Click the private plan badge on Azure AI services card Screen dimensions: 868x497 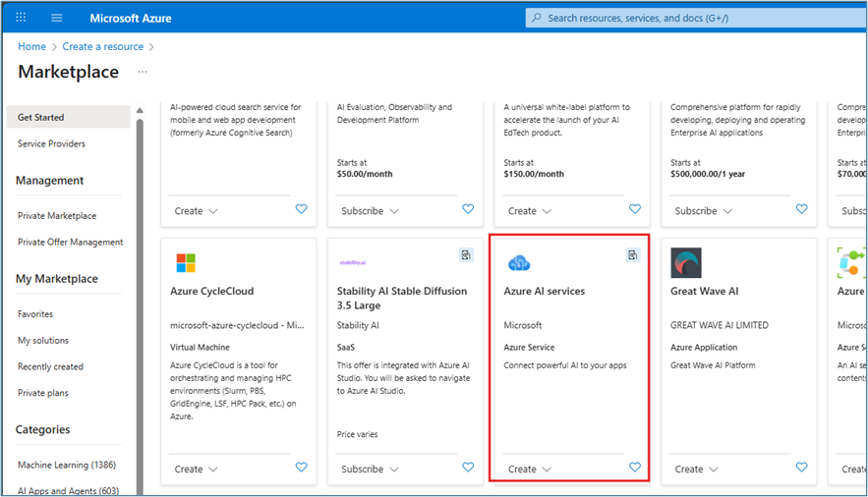(x=633, y=254)
